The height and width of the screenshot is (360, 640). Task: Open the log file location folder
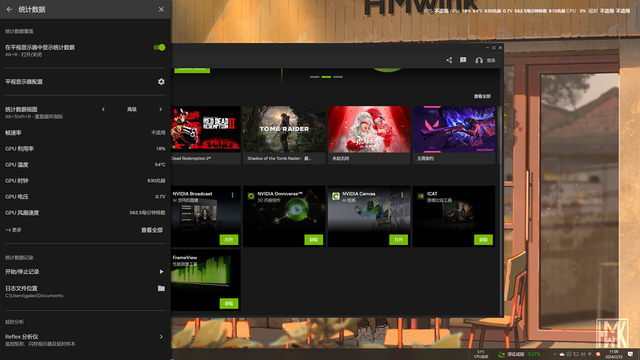tap(161, 289)
